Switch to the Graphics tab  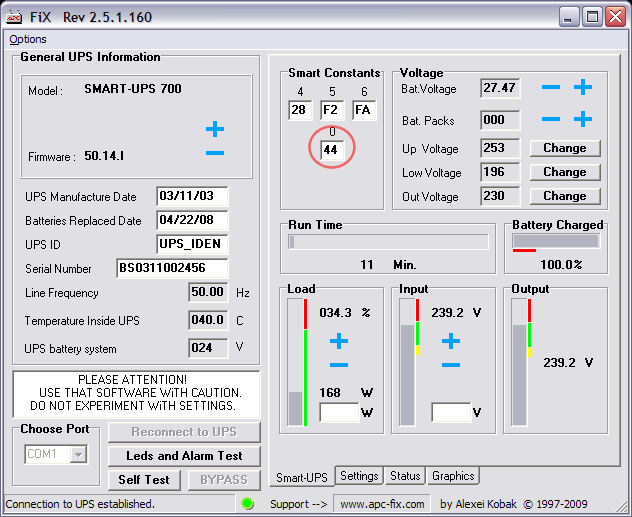(x=453, y=476)
